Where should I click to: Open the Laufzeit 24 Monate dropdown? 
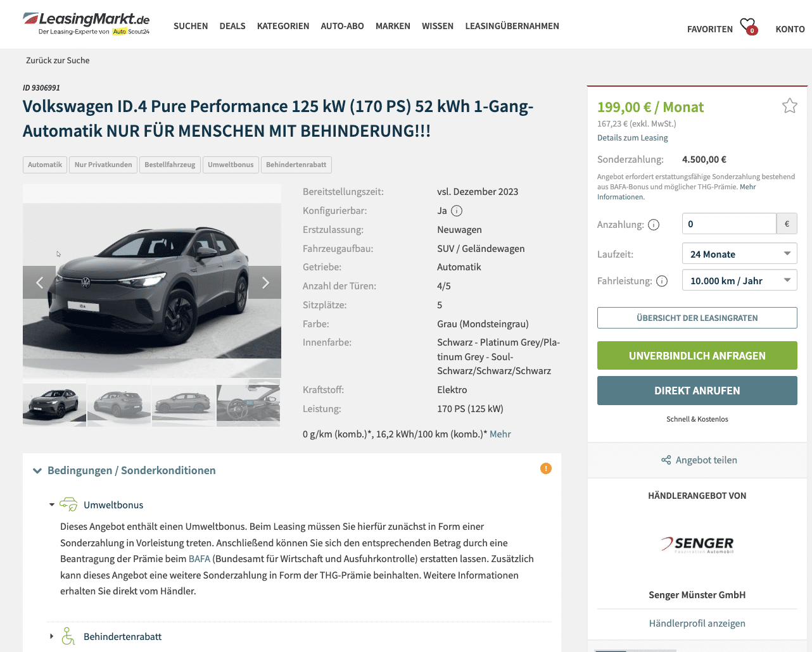click(x=739, y=254)
